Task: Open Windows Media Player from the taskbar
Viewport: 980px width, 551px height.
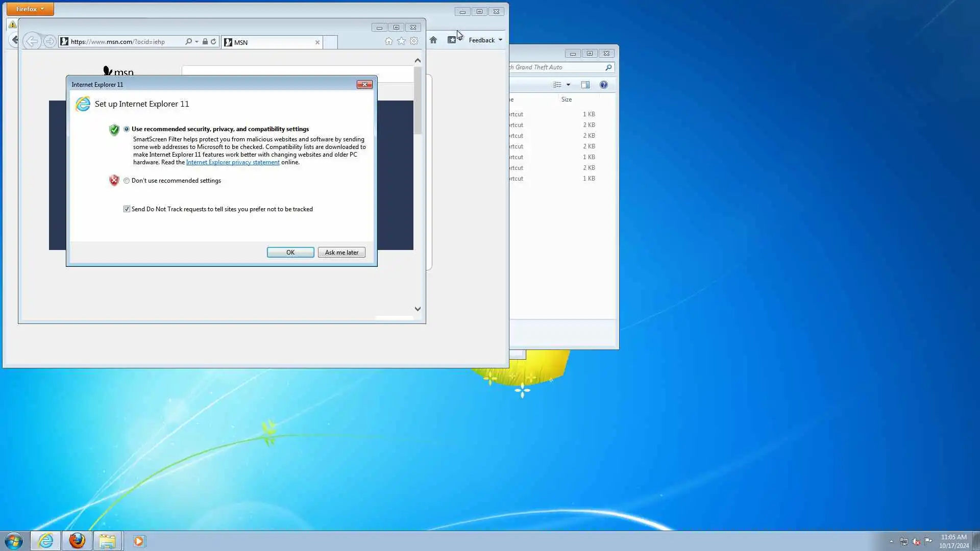Action: click(x=139, y=541)
